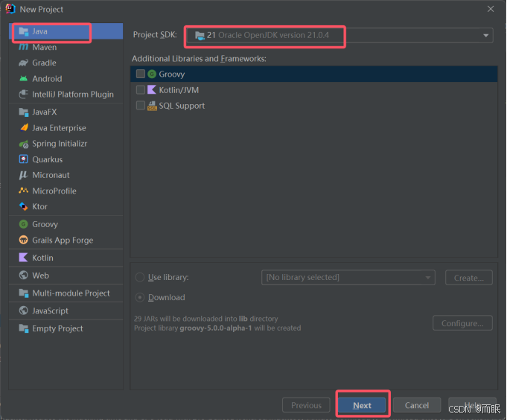Click the SQL Support icon in frameworks list
Viewport: 507px width, 420px height.
click(x=152, y=106)
